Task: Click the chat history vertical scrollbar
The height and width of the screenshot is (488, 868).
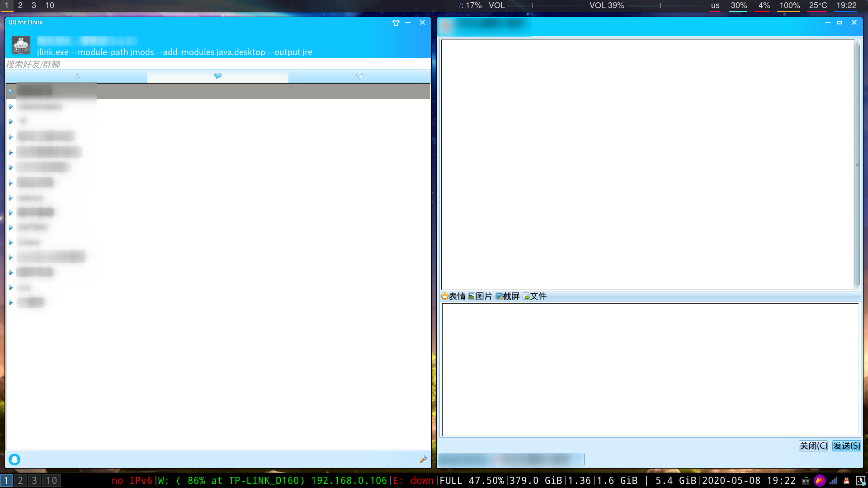Action: (x=857, y=164)
